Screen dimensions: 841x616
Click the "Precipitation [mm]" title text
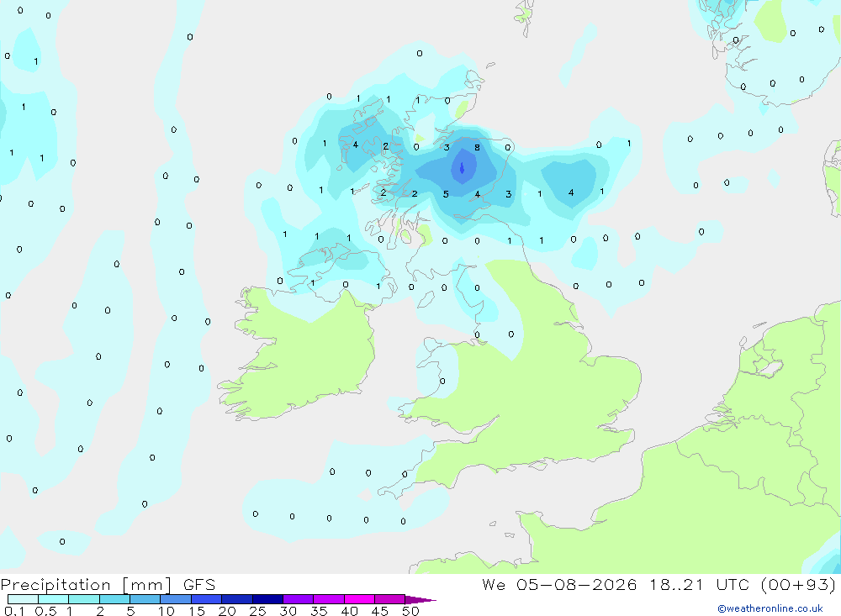pyautogui.click(x=87, y=585)
